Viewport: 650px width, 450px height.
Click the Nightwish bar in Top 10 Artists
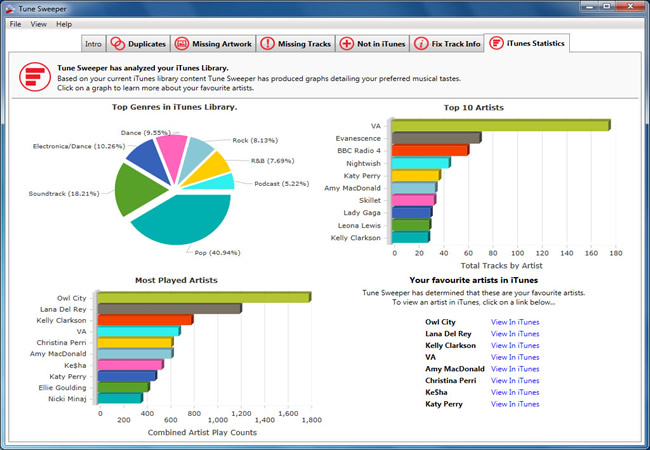[421, 162]
